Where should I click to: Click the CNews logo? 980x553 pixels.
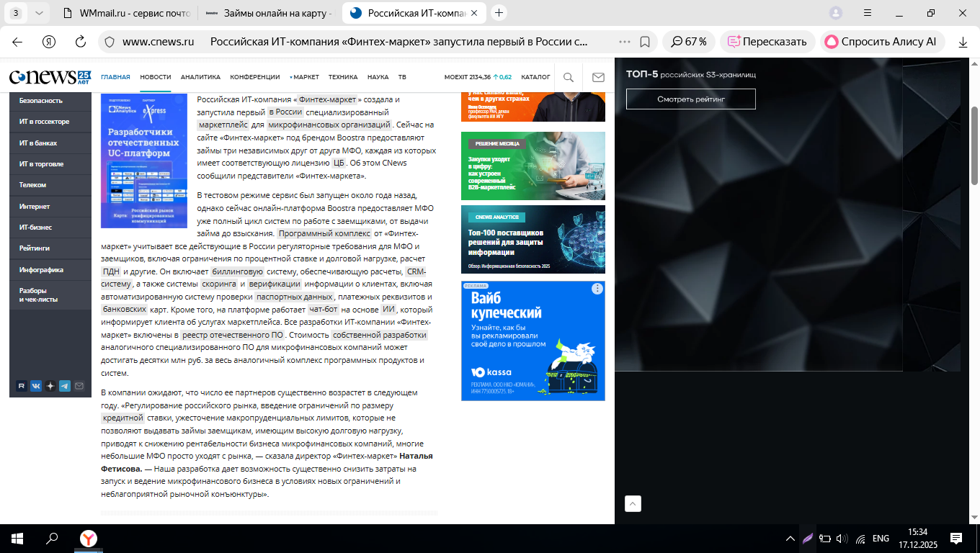pyautogui.click(x=50, y=76)
